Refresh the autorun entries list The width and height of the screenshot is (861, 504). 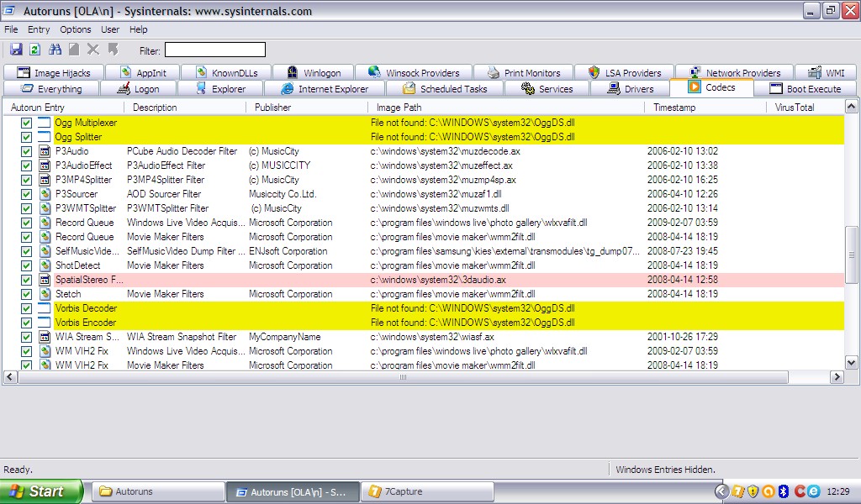point(35,50)
